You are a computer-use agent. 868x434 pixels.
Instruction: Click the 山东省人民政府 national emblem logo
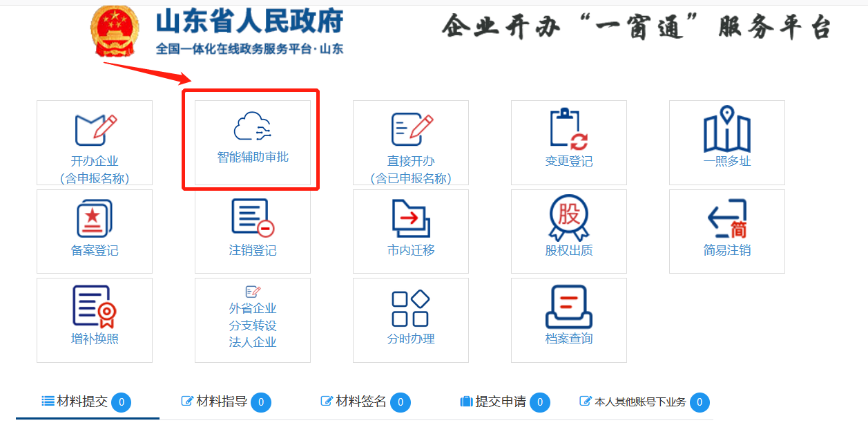115,31
